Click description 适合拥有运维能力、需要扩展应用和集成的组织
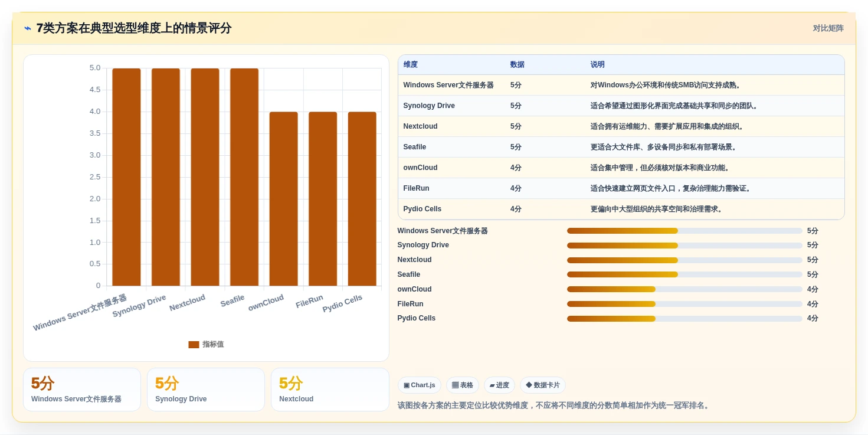 667,126
